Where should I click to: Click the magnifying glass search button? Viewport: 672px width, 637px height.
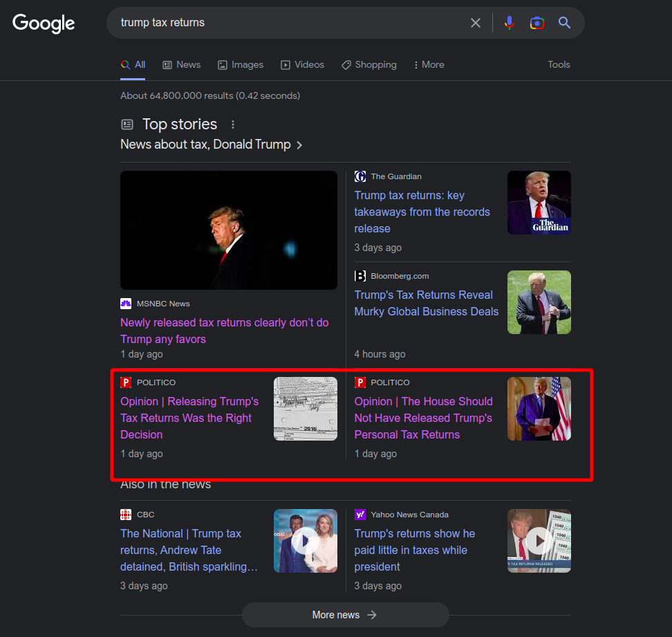(565, 23)
